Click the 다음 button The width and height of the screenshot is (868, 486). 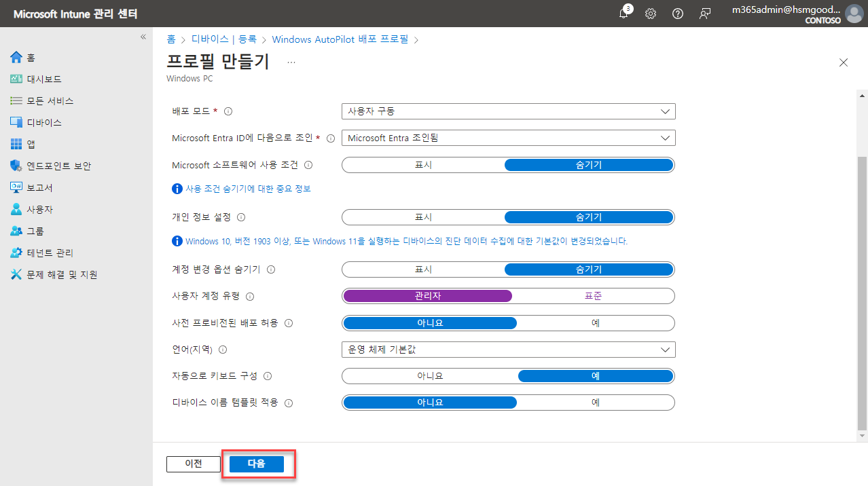click(256, 464)
